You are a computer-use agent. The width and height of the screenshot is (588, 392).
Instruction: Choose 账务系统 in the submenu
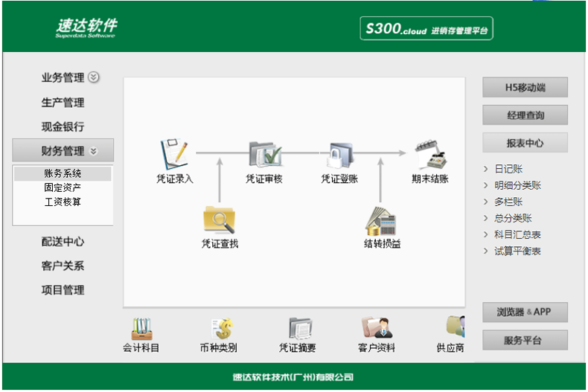tap(63, 173)
